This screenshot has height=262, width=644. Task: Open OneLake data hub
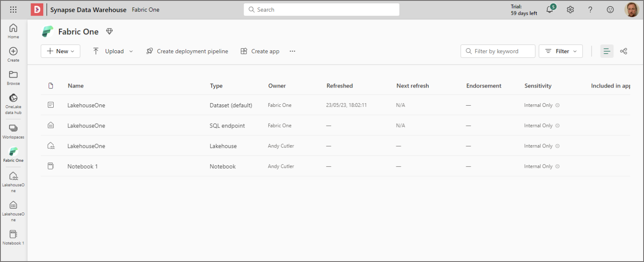(13, 97)
